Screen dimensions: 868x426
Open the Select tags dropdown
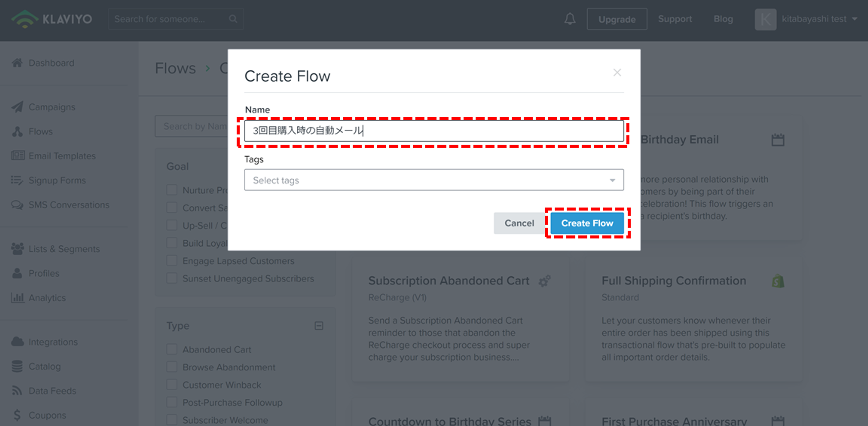pos(434,180)
